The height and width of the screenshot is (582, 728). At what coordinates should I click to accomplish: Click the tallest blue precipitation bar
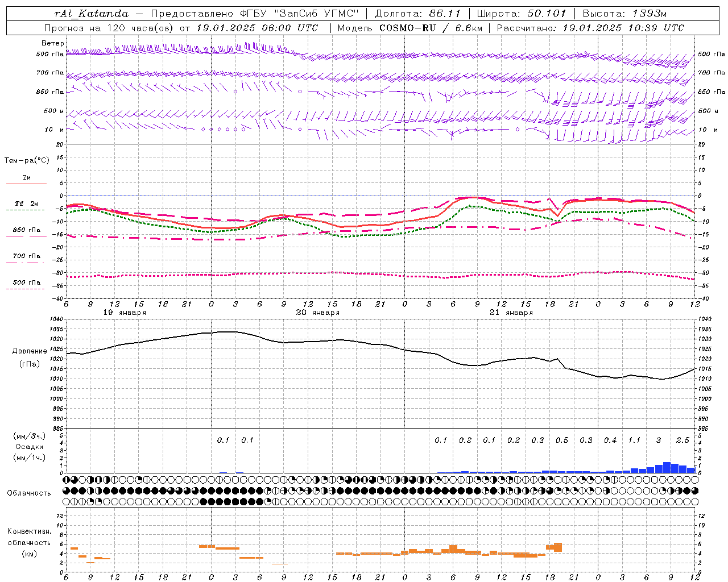click(x=667, y=467)
